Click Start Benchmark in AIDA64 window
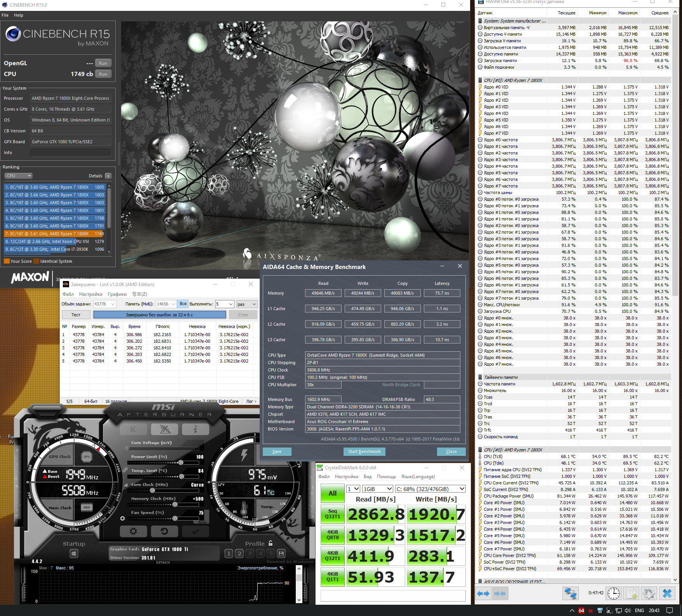682x616 pixels. (x=364, y=451)
